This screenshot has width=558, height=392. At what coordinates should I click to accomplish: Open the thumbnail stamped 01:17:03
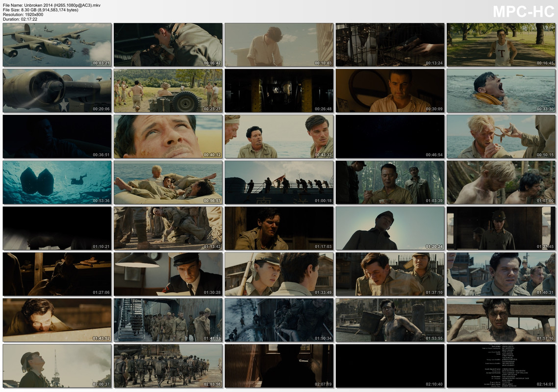pos(279,228)
